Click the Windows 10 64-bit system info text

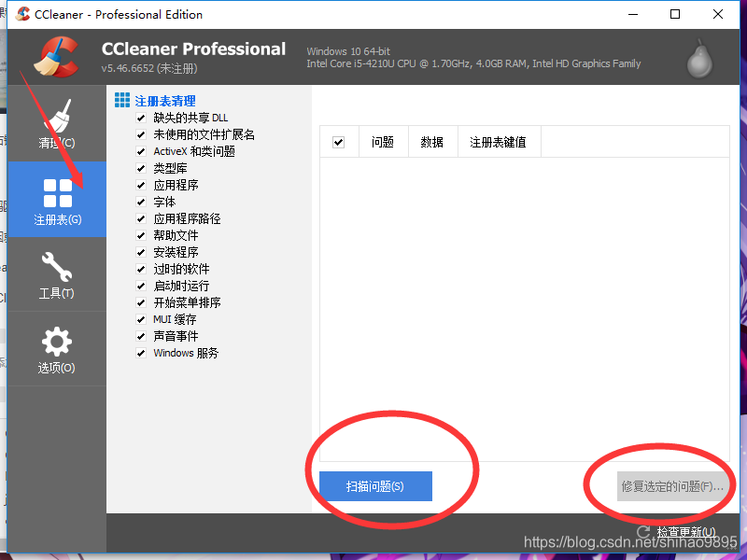pos(348,51)
